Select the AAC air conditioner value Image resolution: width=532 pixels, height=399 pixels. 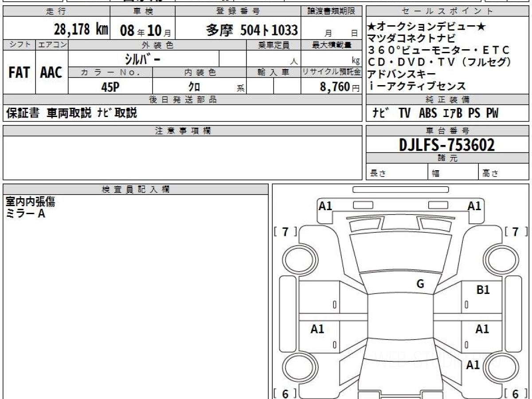[51, 73]
